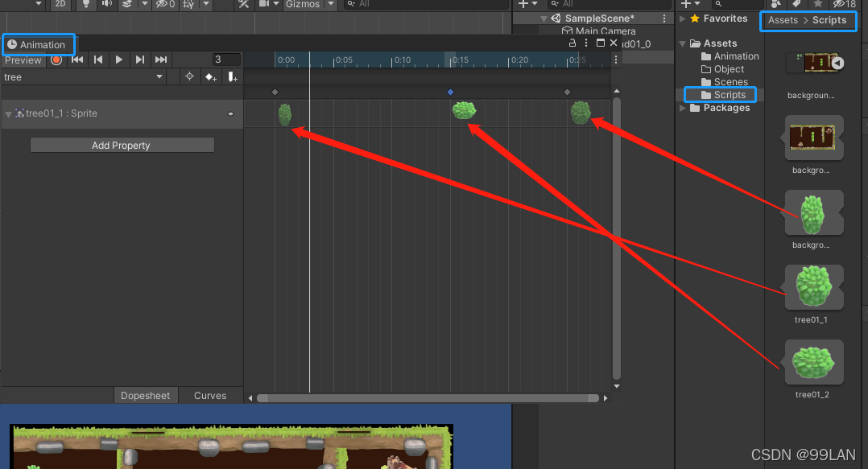Click timeline horizontal scrollbar
868x469 pixels.
point(428,398)
